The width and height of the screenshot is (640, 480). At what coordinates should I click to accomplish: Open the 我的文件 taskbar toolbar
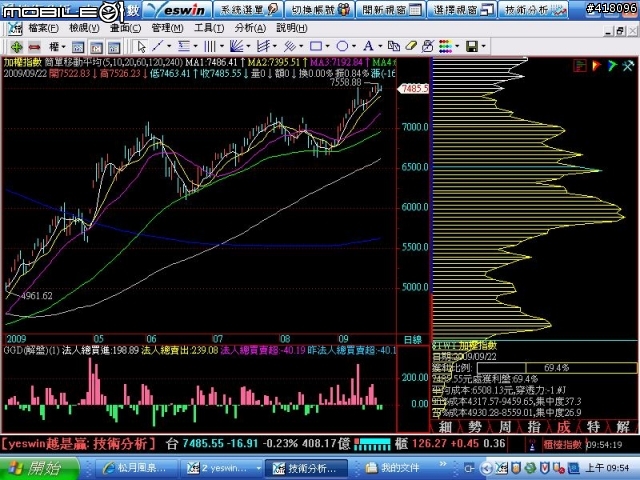pyautogui.click(x=392, y=469)
